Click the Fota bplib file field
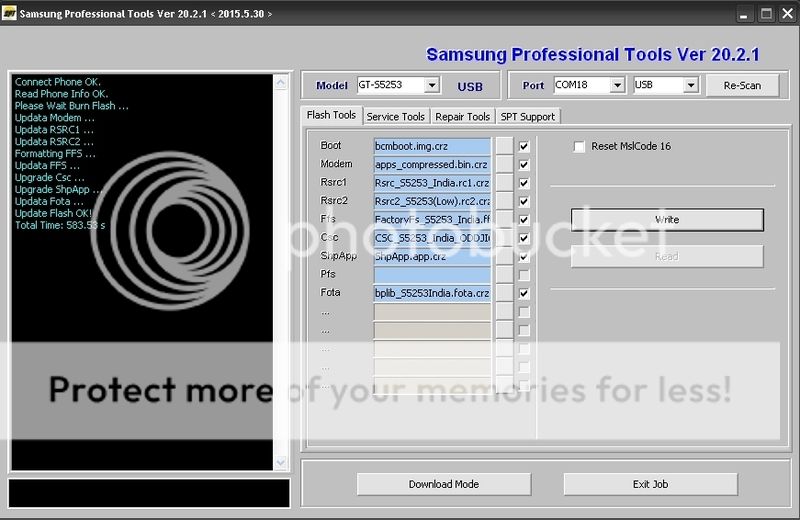Viewport: 800px width, 520px height. click(x=432, y=293)
